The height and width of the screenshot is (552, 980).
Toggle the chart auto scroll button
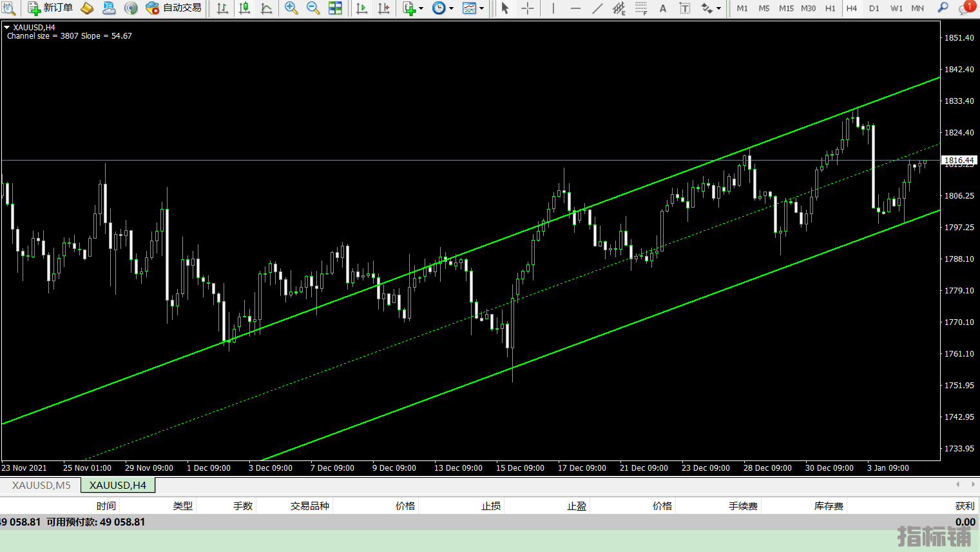pyautogui.click(x=361, y=8)
